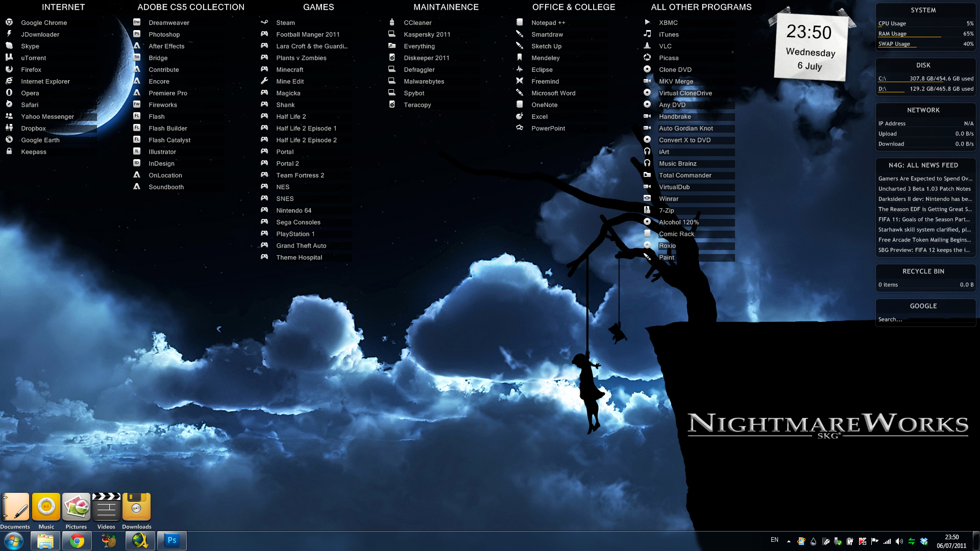This screenshot has height=551, width=980.
Task: Click the Notepad ++ icon
Action: pos(520,22)
